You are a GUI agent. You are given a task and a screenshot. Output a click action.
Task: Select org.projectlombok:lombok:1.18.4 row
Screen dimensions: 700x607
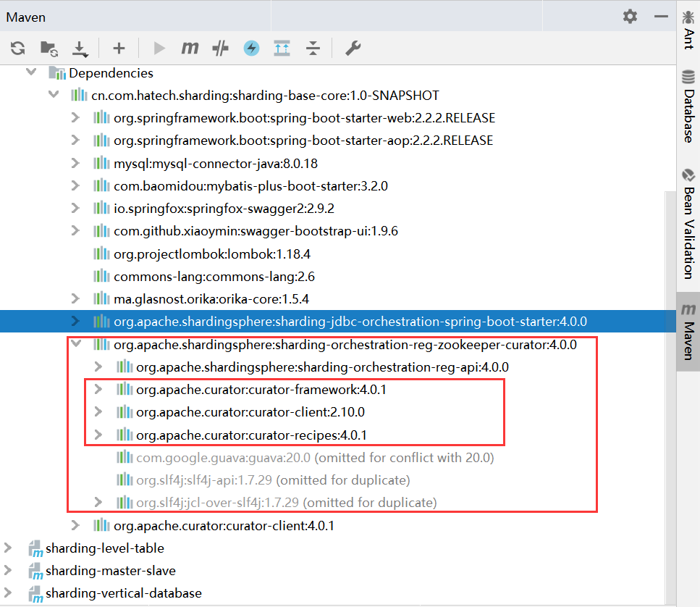coord(338,254)
